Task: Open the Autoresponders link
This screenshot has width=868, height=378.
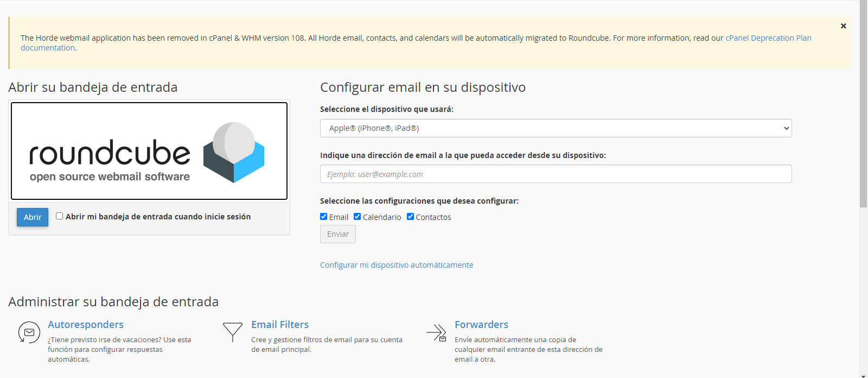Action: (x=86, y=324)
